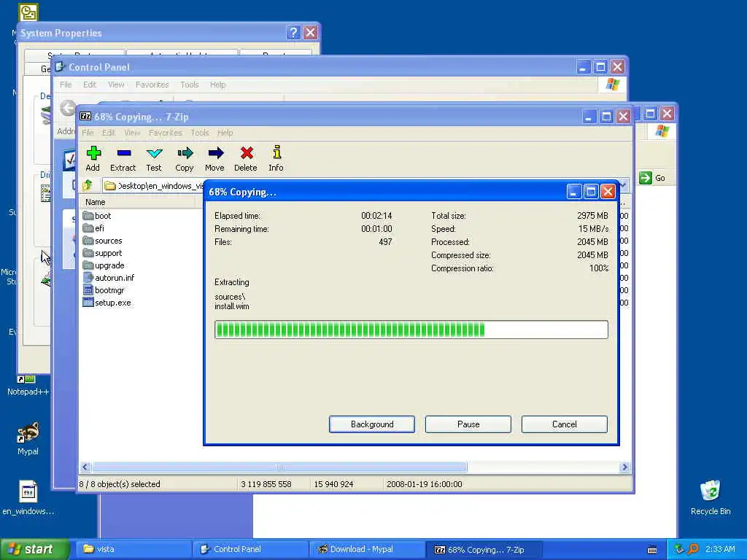Click the Recycle Bin desktop icon
This screenshot has height=560, width=747.
point(711,497)
